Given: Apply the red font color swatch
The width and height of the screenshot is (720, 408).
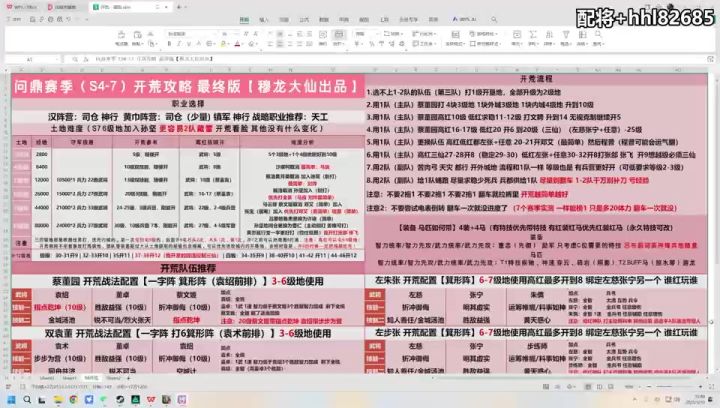Looking at the screenshot, I should point(237,44).
